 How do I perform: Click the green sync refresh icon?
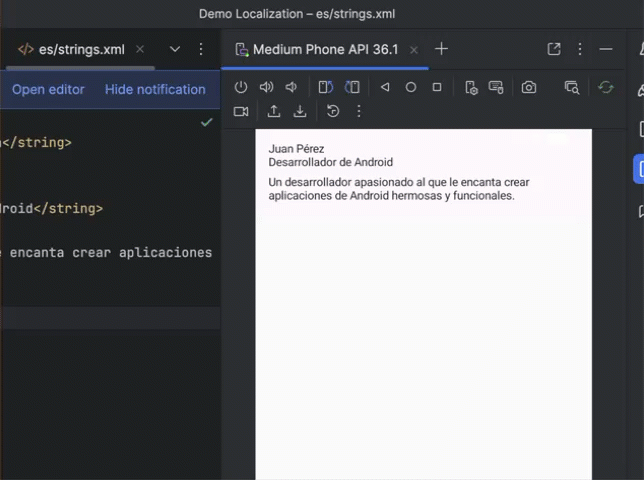(605, 87)
